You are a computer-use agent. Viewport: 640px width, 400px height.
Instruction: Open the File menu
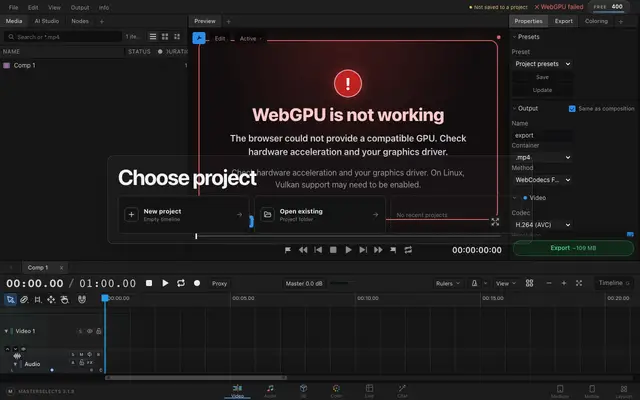[13, 7]
